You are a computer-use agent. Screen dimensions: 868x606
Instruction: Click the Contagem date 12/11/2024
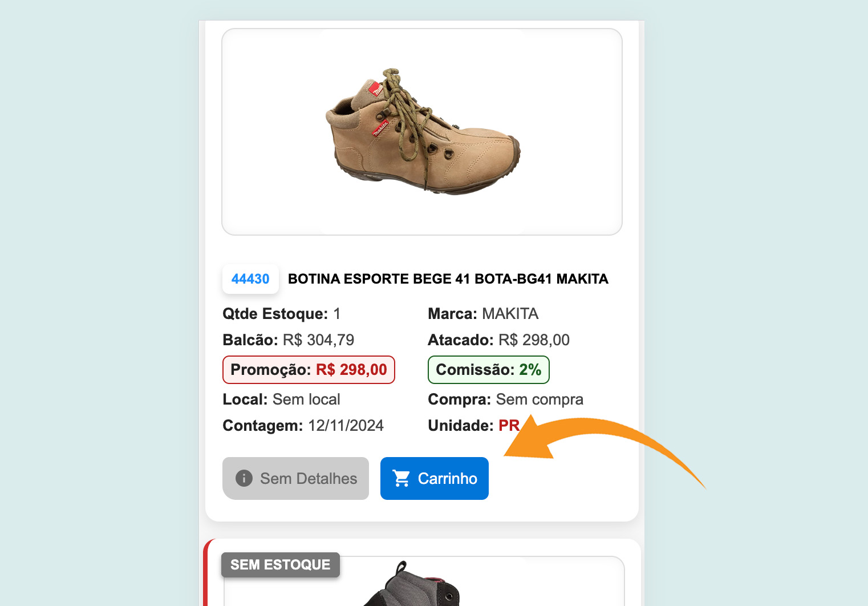(346, 426)
